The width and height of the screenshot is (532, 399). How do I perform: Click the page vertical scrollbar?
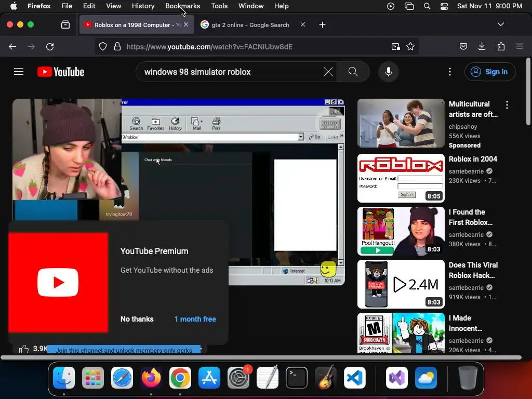pyautogui.click(x=528, y=91)
